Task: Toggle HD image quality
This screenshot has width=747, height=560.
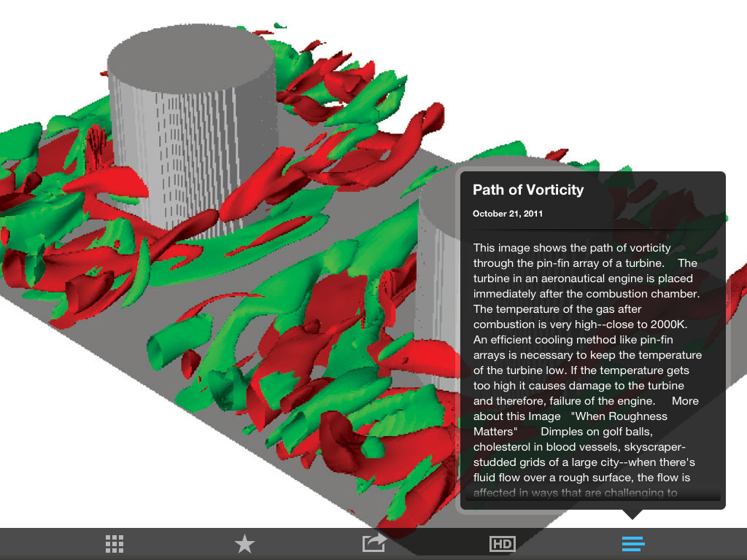Action: (x=502, y=544)
